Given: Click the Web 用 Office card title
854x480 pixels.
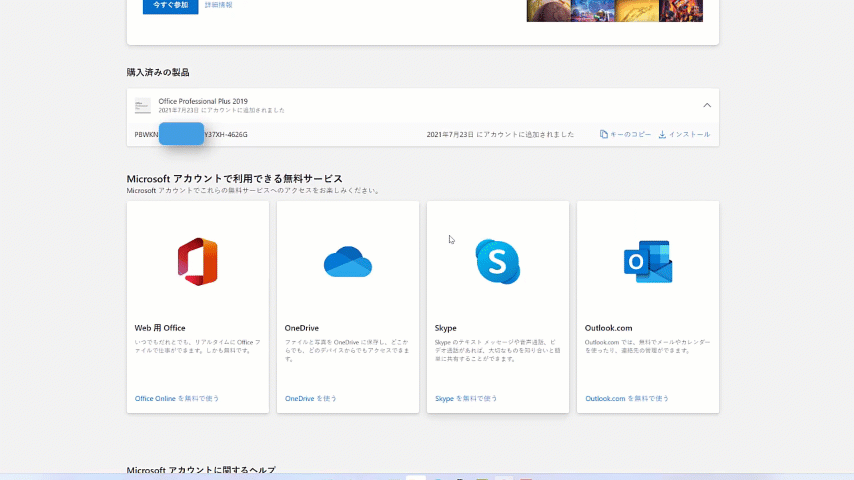Looking at the screenshot, I should point(160,327).
